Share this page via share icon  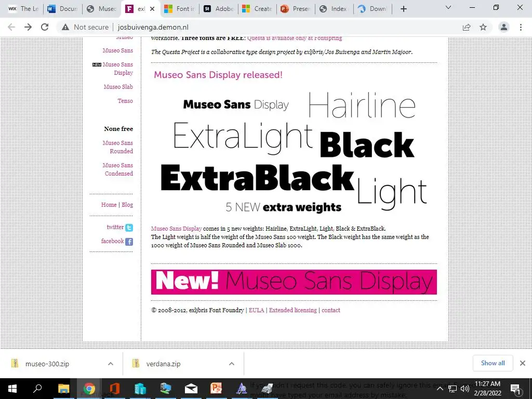467,27
